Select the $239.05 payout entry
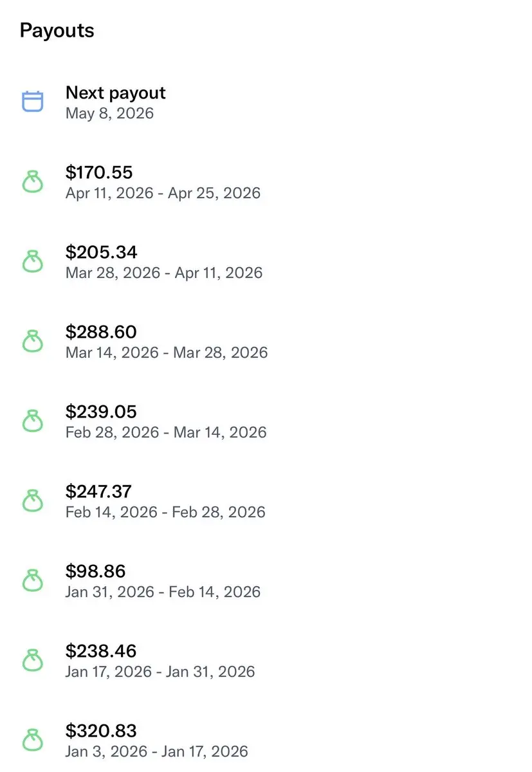The height and width of the screenshot is (772, 532). pos(102,412)
